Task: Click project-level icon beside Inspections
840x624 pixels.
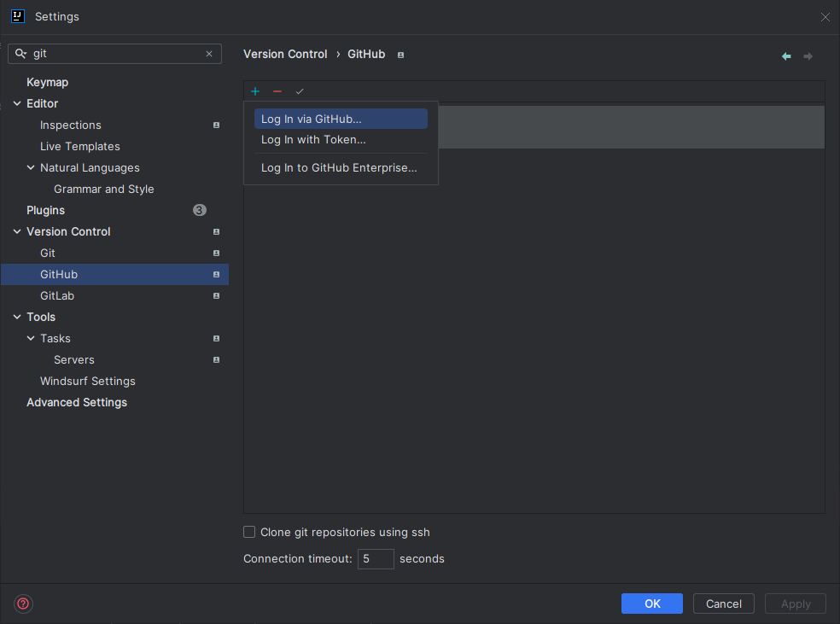Action: [x=217, y=125]
